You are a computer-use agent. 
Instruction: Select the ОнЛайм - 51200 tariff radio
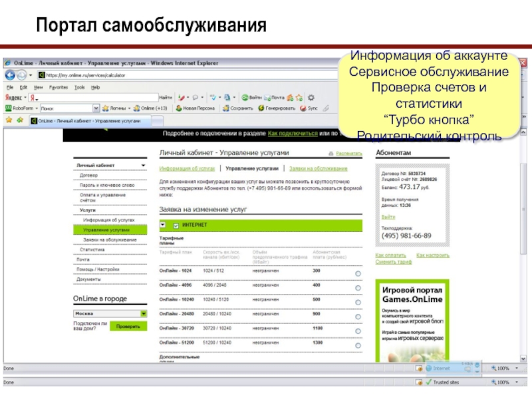pyautogui.click(x=358, y=345)
